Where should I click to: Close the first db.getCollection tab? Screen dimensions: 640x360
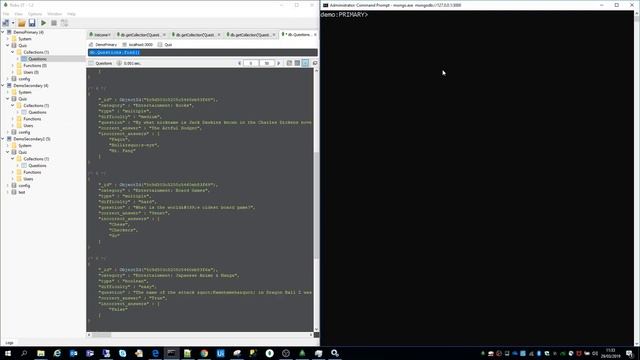(x=164, y=35)
